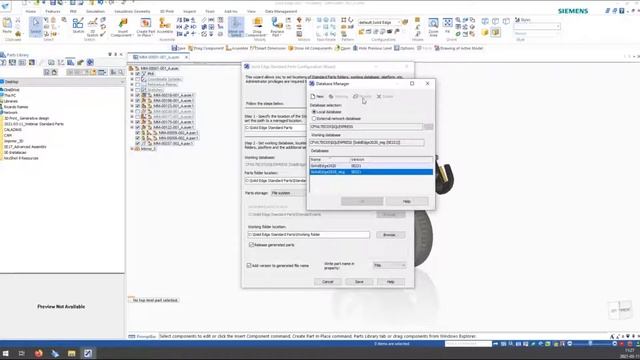Open the Parts storage dropdown

click(288, 193)
